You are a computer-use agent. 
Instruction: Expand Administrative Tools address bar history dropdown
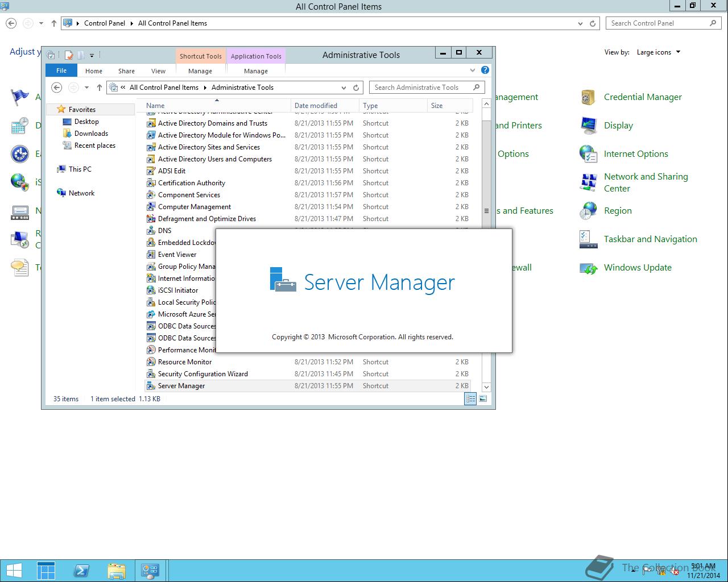point(344,88)
